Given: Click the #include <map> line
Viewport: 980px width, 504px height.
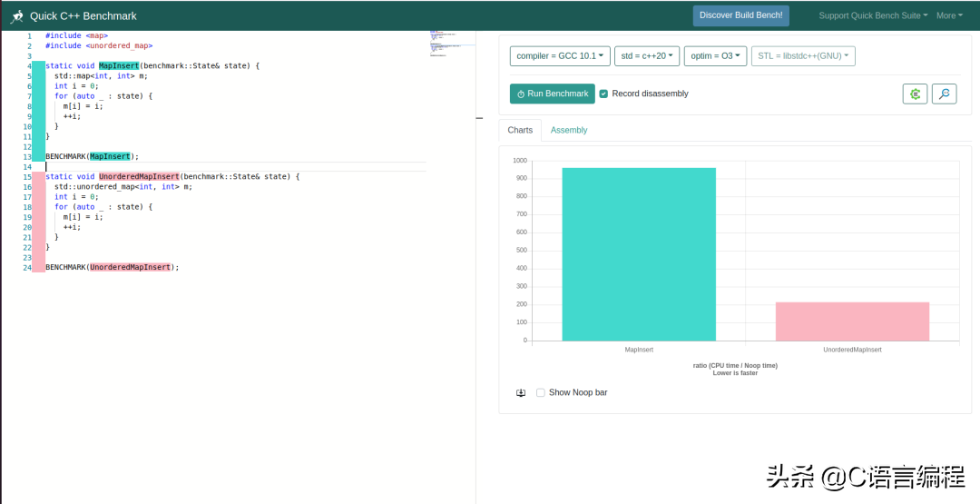Looking at the screenshot, I should (76, 35).
